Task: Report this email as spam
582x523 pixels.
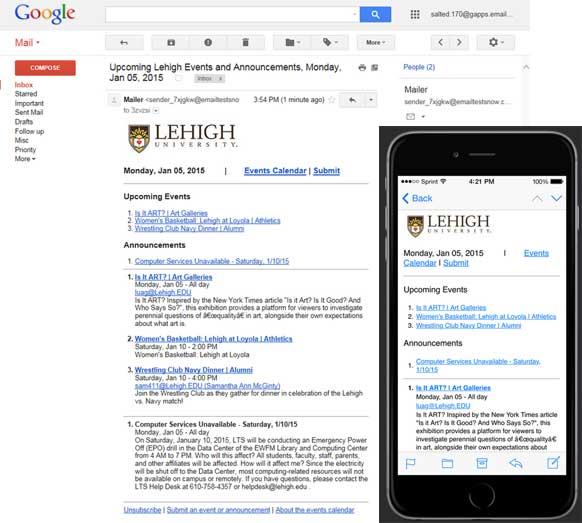Action: [208, 43]
